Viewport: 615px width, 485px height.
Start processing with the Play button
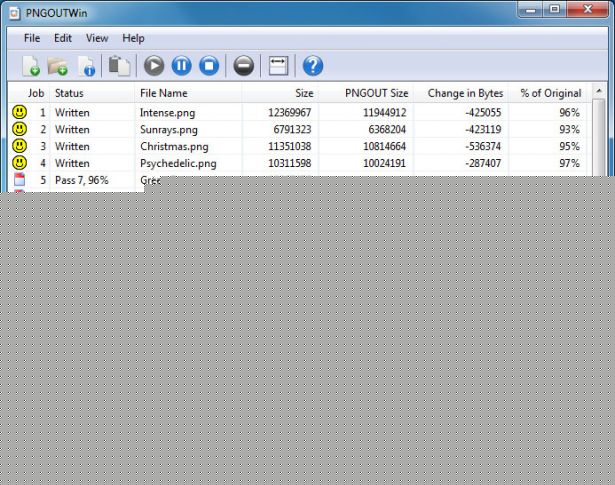tap(154, 65)
